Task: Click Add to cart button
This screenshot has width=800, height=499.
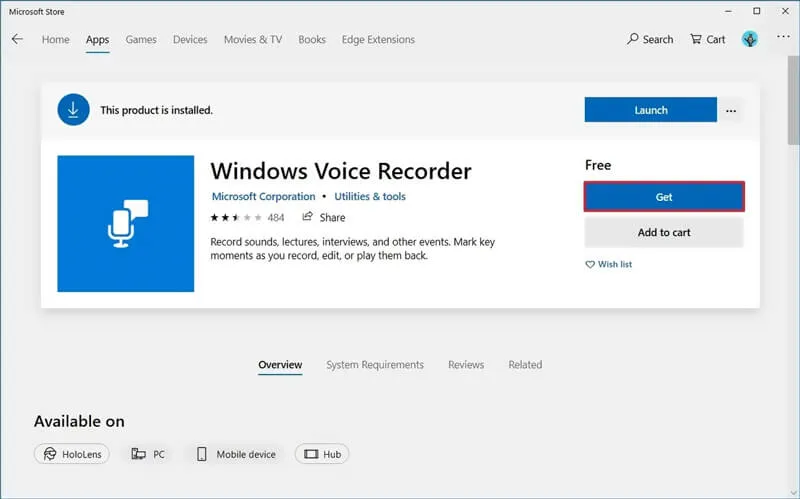Action: (x=664, y=232)
